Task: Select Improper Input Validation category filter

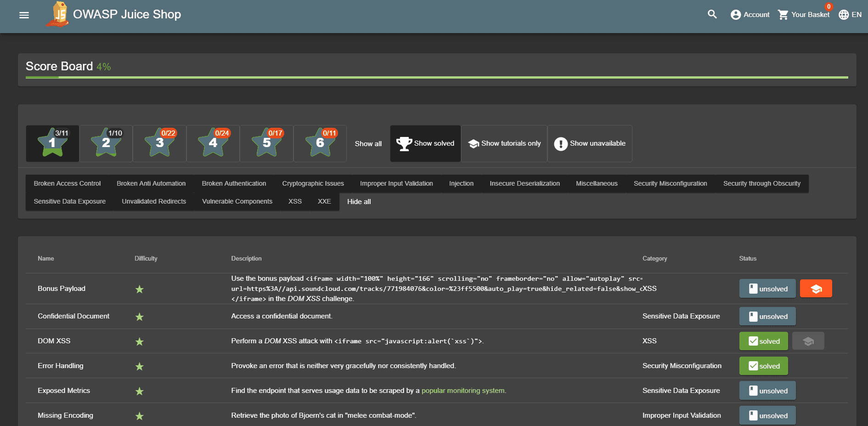Action: pyautogui.click(x=396, y=183)
